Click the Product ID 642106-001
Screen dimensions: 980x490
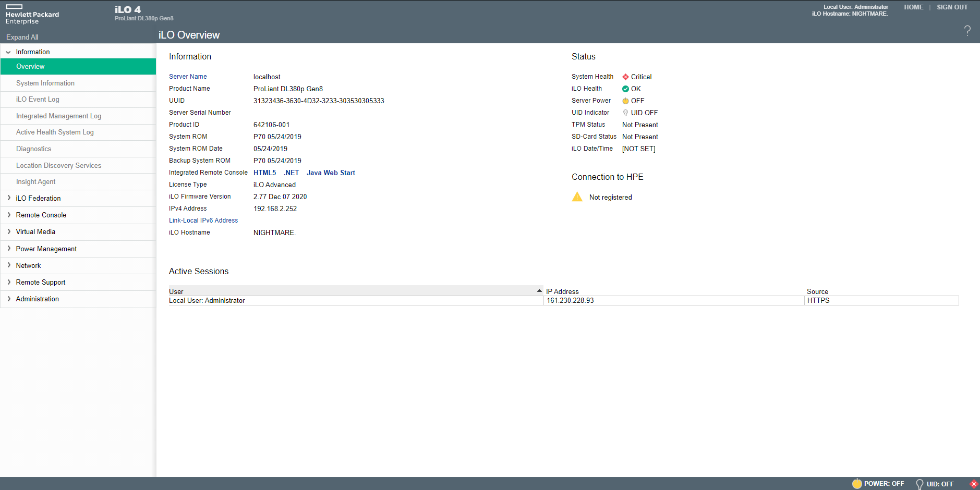[x=271, y=125]
